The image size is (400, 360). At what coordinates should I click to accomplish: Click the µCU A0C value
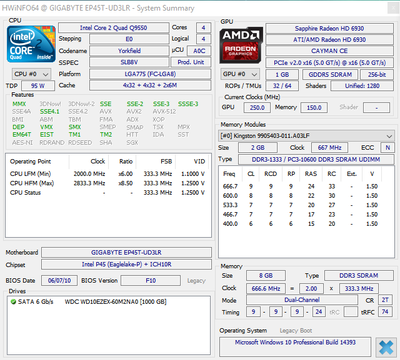point(199,51)
